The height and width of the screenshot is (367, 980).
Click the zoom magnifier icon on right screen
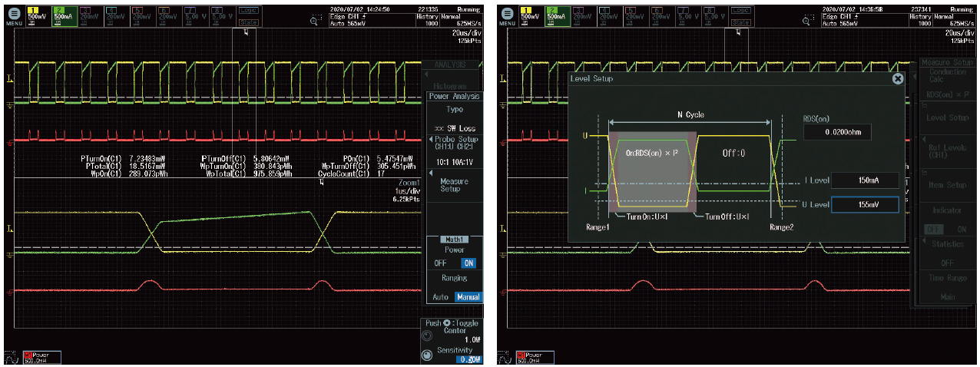tap(809, 21)
